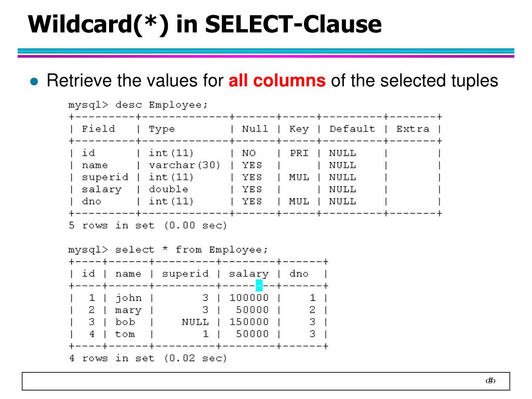
Task: Click the "varchar(30)" type value
Action: [184, 165]
